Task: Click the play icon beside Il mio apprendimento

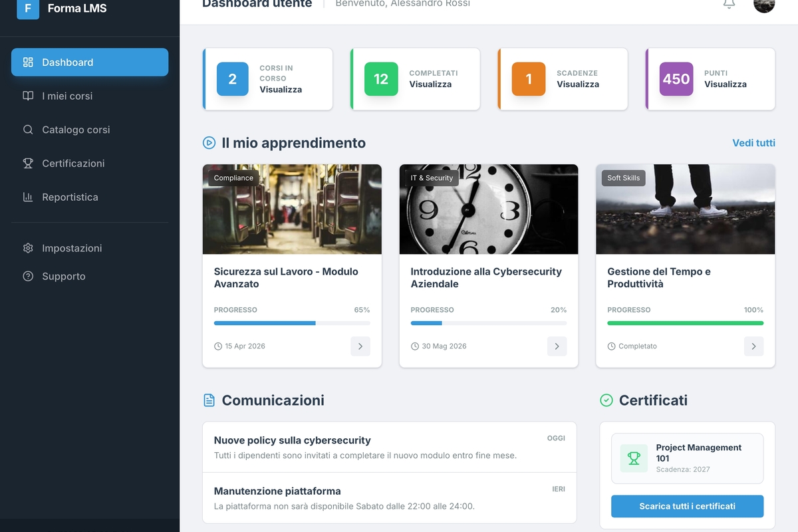Action: point(209,143)
